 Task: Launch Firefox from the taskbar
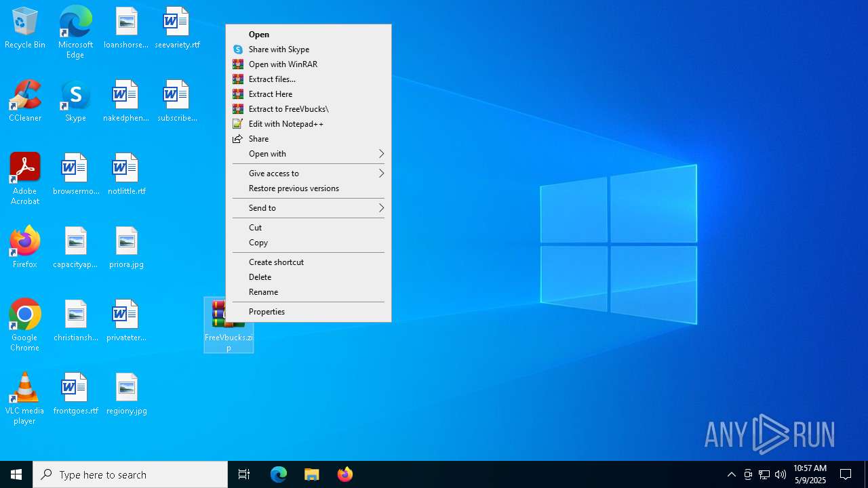(345, 474)
